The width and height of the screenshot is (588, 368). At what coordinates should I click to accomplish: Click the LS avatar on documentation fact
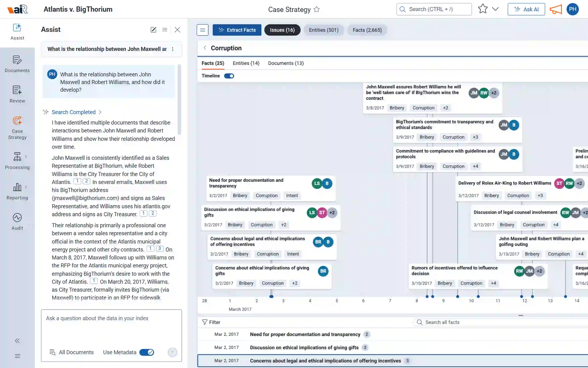[317, 184]
